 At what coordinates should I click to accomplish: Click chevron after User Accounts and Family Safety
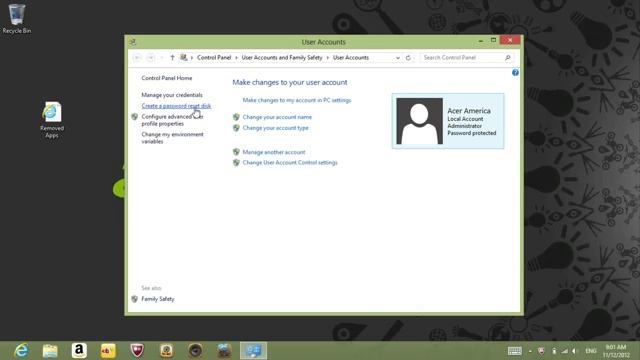point(327,58)
